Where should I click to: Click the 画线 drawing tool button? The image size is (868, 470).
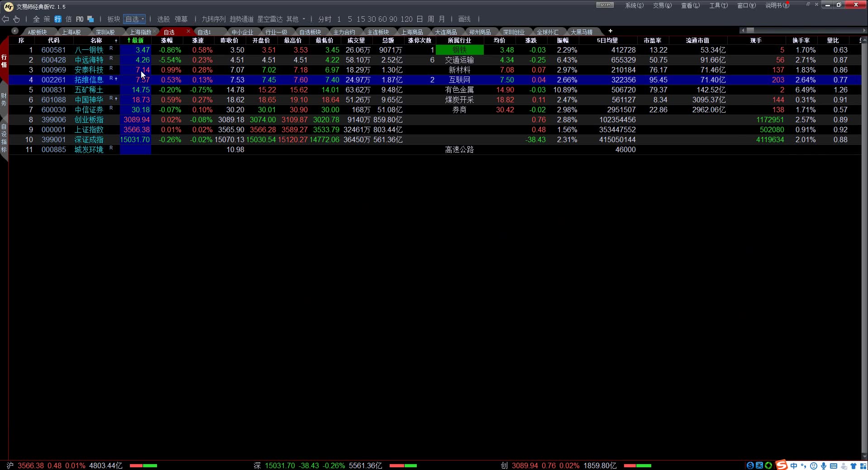click(464, 19)
